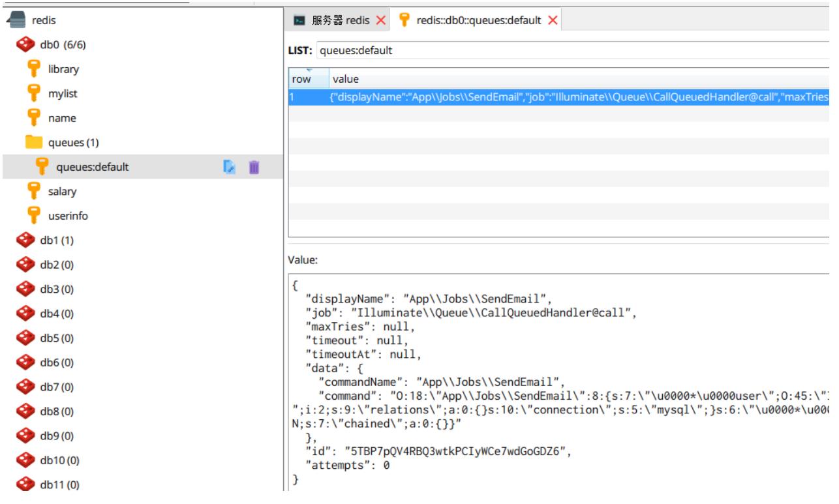Sort by the row column header
The height and width of the screenshot is (504, 839).
click(308, 79)
